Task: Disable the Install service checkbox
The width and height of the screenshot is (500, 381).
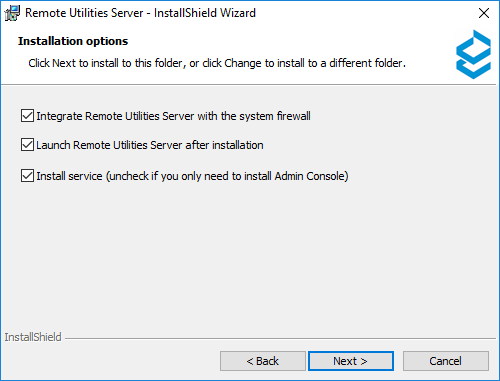Action: pyautogui.click(x=27, y=176)
